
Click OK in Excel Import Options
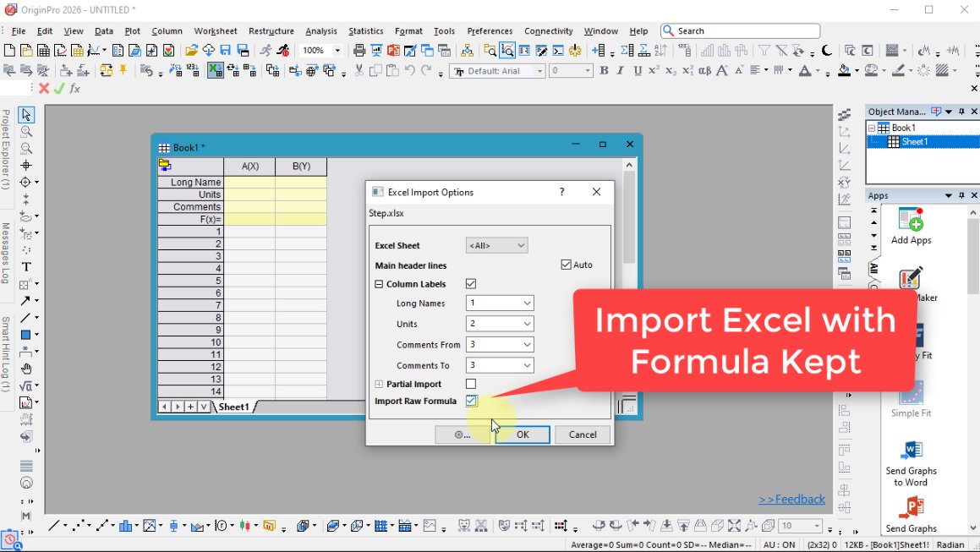[523, 434]
